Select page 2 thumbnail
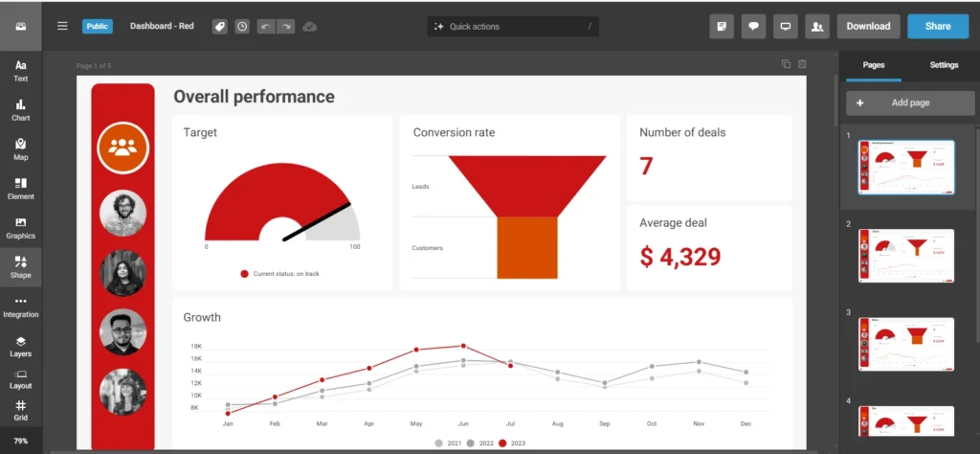Image resolution: width=980 pixels, height=454 pixels. point(906,256)
